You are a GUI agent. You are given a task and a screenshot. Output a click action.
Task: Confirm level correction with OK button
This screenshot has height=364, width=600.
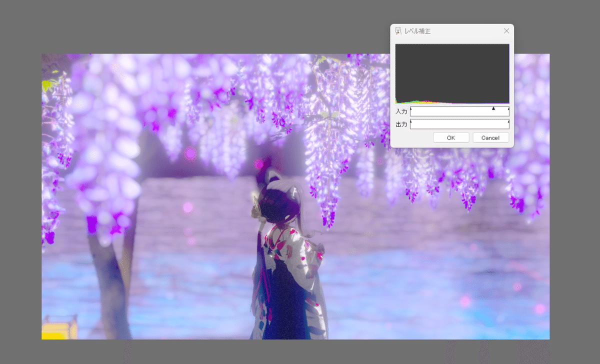point(451,137)
